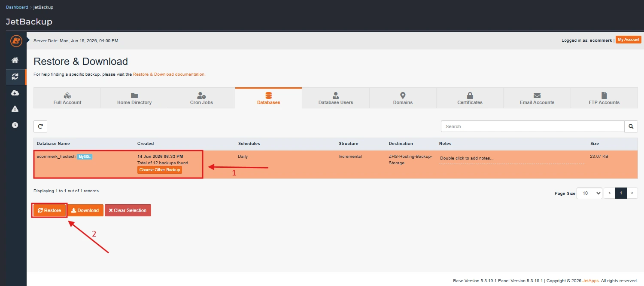
Task: Click the JetBackup logo icon in sidebar
Action: coord(16,41)
